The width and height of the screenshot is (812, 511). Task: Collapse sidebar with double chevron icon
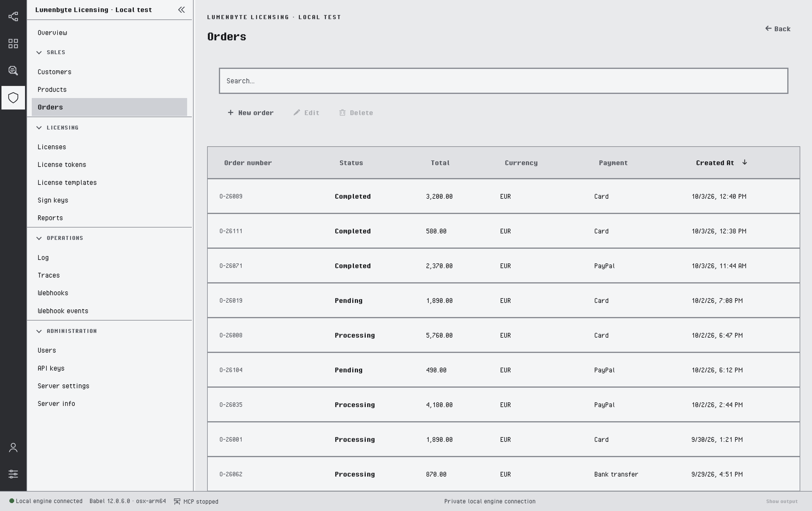(182, 10)
